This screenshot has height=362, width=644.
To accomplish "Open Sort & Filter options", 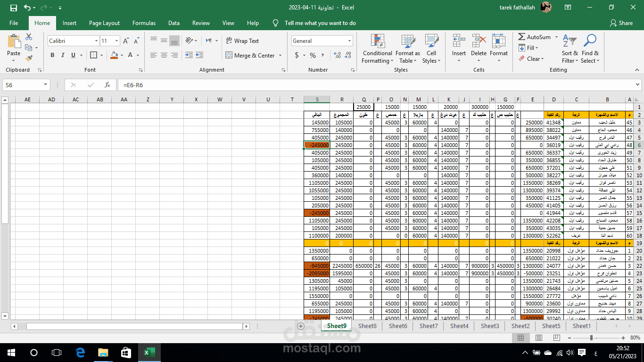I will tap(570, 49).
